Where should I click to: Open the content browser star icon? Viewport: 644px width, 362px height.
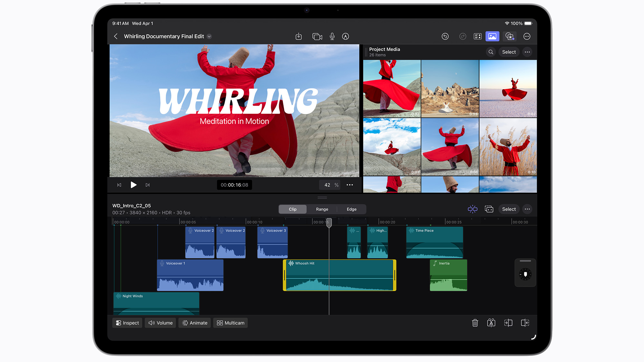tap(509, 36)
